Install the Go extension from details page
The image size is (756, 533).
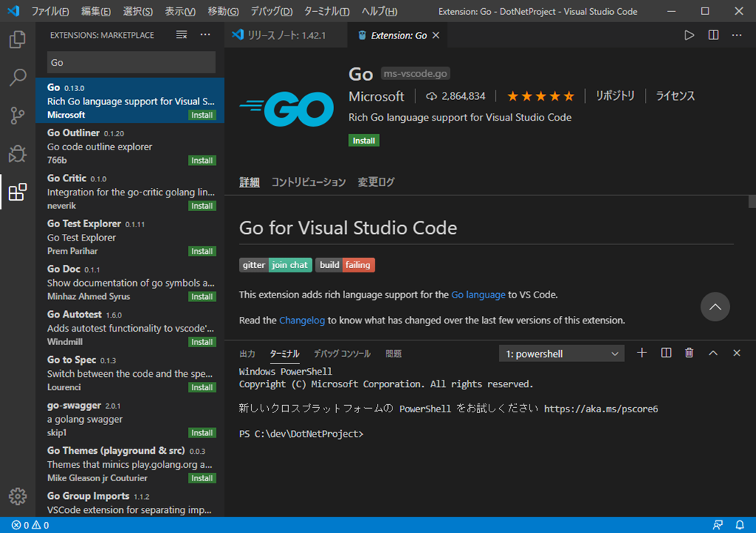pos(364,140)
